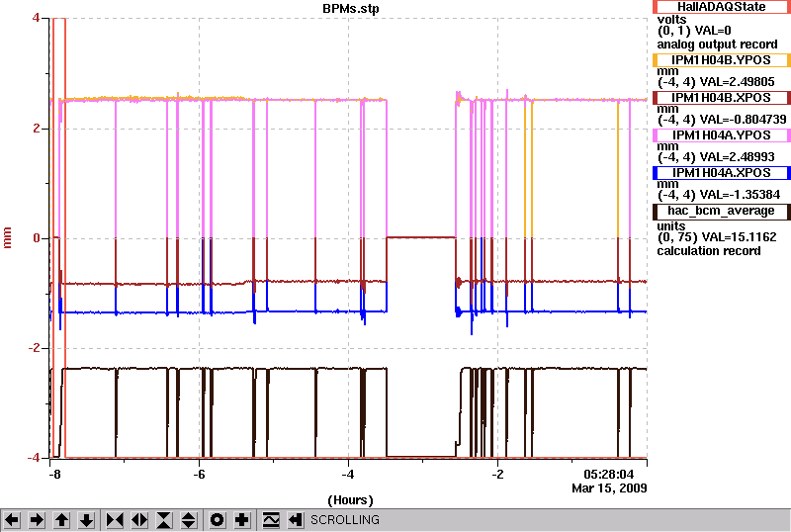Click the shift up arrow button

[61, 520]
